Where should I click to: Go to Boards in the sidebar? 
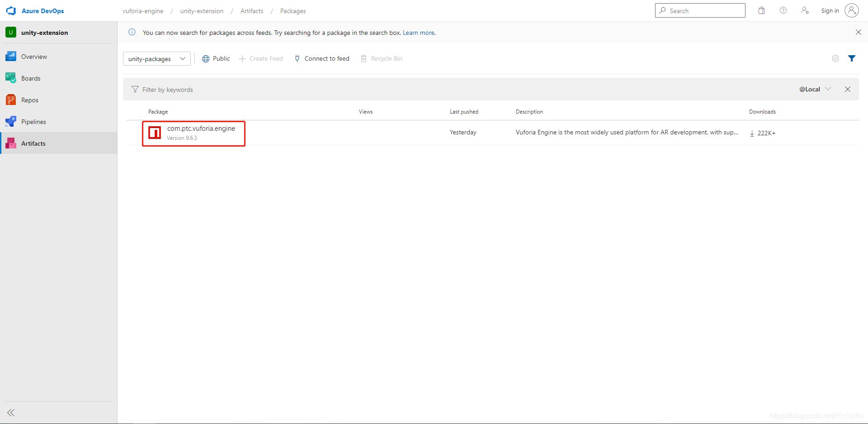click(59, 78)
